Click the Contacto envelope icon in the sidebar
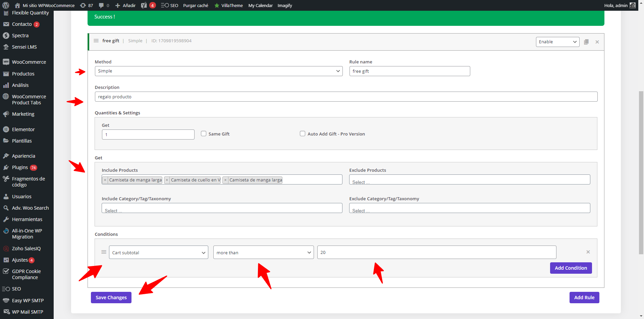The height and width of the screenshot is (319, 644). [6, 24]
